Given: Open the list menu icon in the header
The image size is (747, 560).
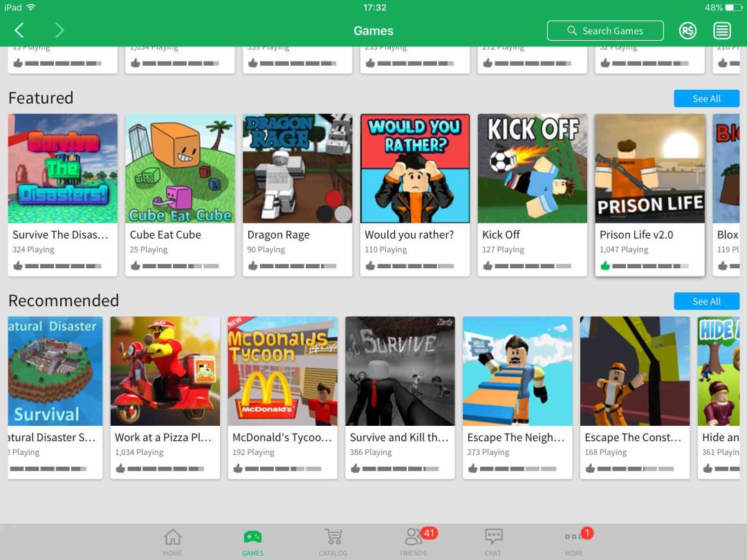Looking at the screenshot, I should click(721, 31).
